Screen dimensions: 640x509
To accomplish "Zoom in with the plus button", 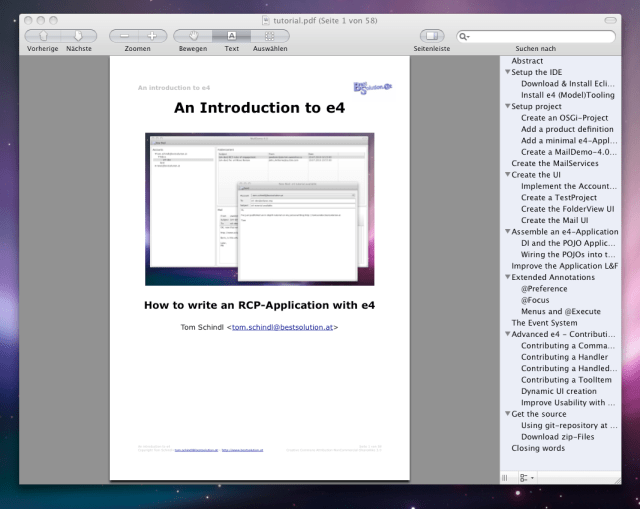I will click(x=153, y=35).
